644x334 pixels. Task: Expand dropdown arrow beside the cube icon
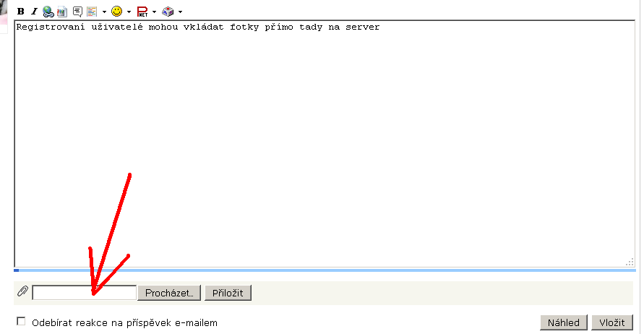point(180,12)
